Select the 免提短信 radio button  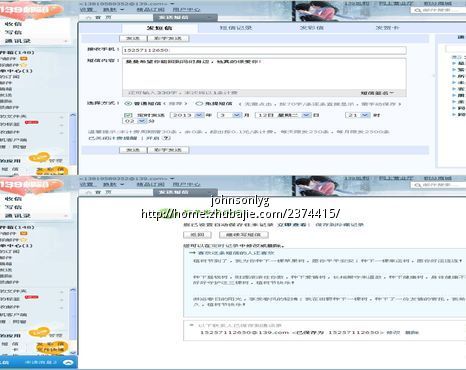(199, 104)
